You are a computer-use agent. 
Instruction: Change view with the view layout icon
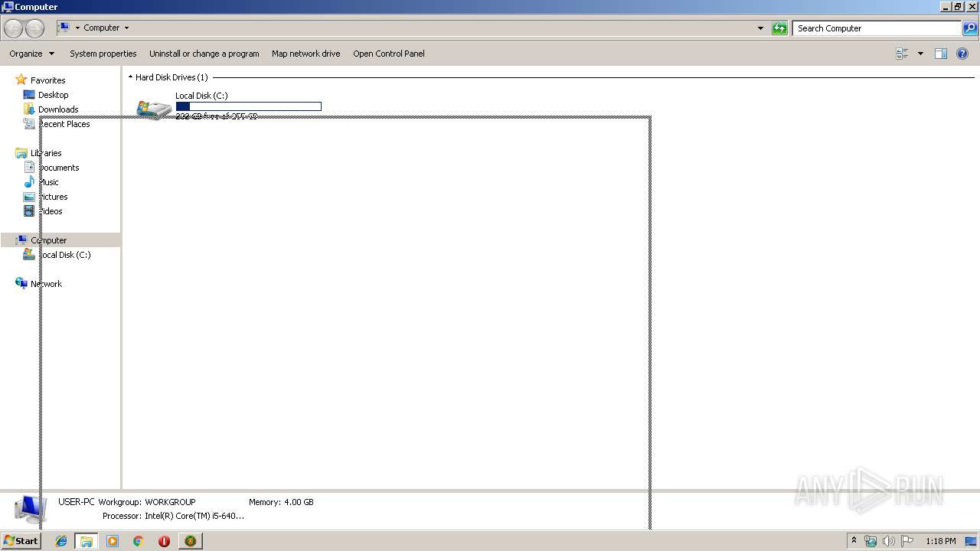click(902, 54)
